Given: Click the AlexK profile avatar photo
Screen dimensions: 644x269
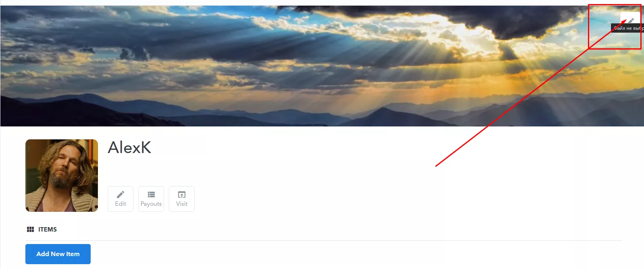Looking at the screenshot, I should [x=62, y=176].
